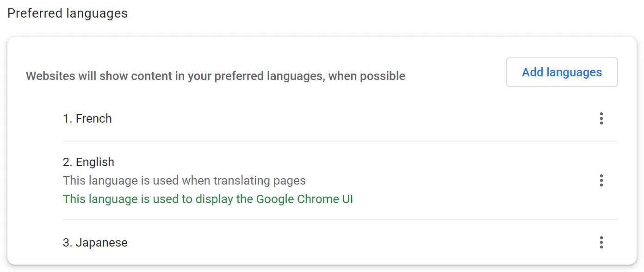Click the green Google Chrome UI note
The width and height of the screenshot is (644, 272).
pos(208,199)
